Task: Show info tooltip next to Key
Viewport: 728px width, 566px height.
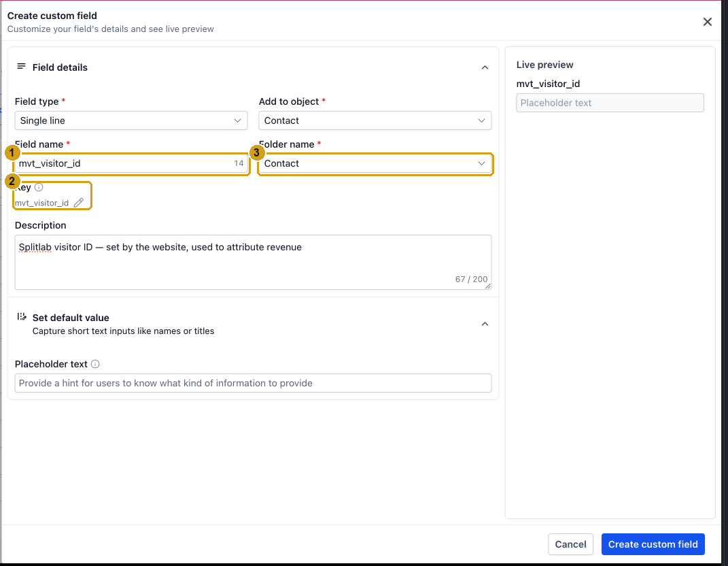Action: click(x=39, y=187)
